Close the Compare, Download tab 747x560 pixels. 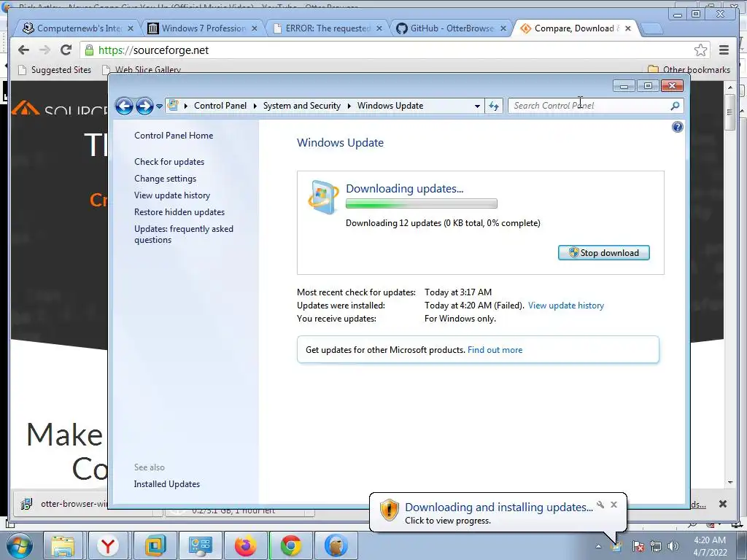tap(628, 28)
